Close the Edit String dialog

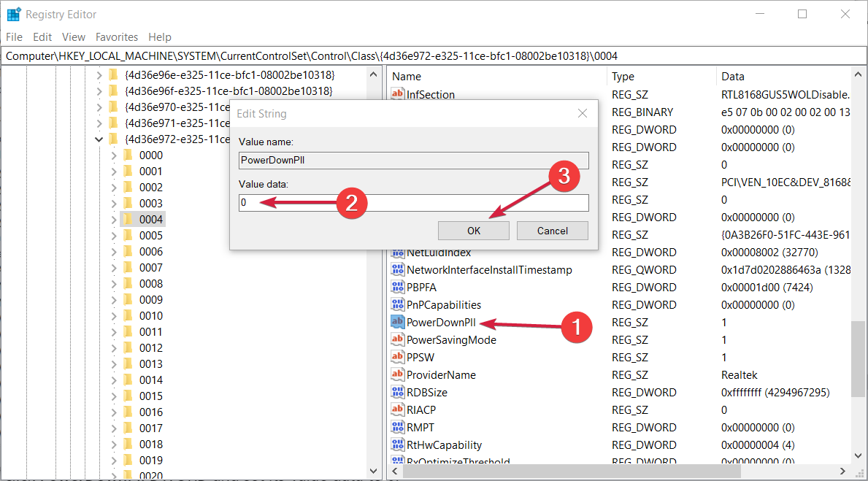[583, 113]
